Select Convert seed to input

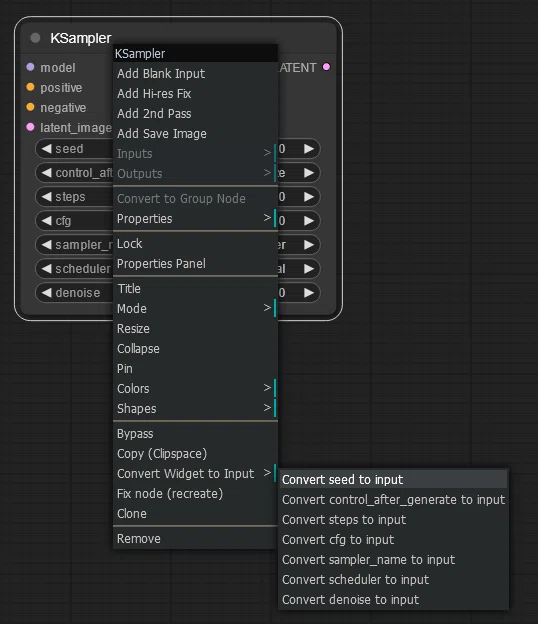click(x=393, y=480)
